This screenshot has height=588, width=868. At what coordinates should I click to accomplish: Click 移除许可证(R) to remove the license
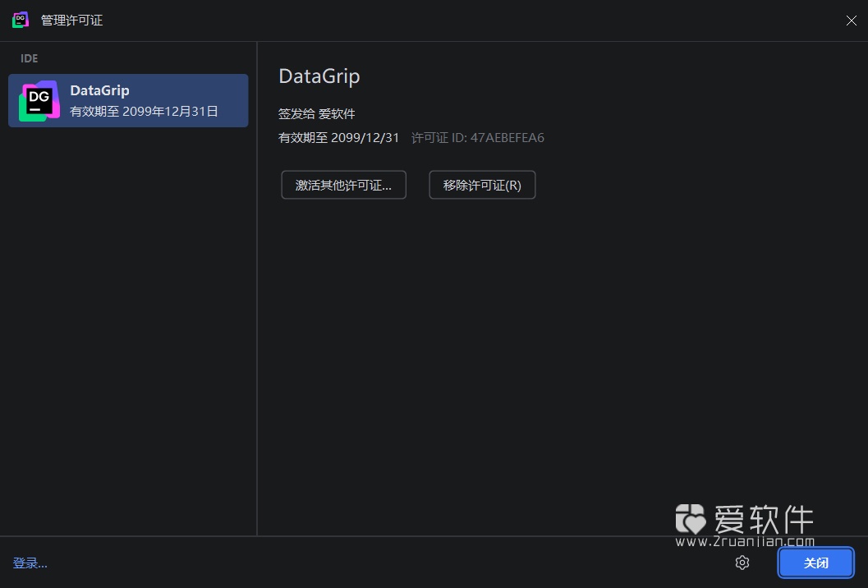[481, 185]
